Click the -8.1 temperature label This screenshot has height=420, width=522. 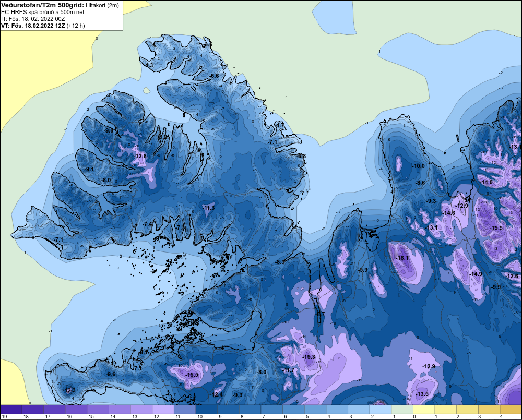pos(144,352)
